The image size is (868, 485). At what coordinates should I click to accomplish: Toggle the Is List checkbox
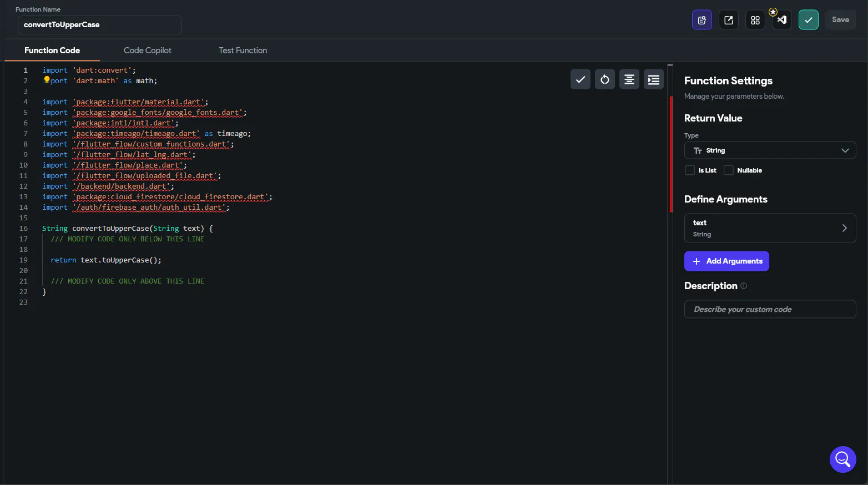click(x=690, y=170)
